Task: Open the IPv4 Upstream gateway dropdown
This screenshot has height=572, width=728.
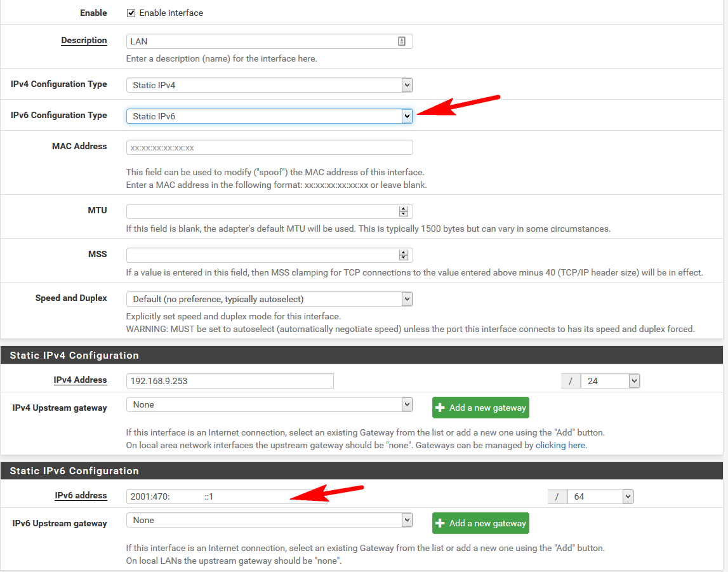Action: [x=269, y=404]
